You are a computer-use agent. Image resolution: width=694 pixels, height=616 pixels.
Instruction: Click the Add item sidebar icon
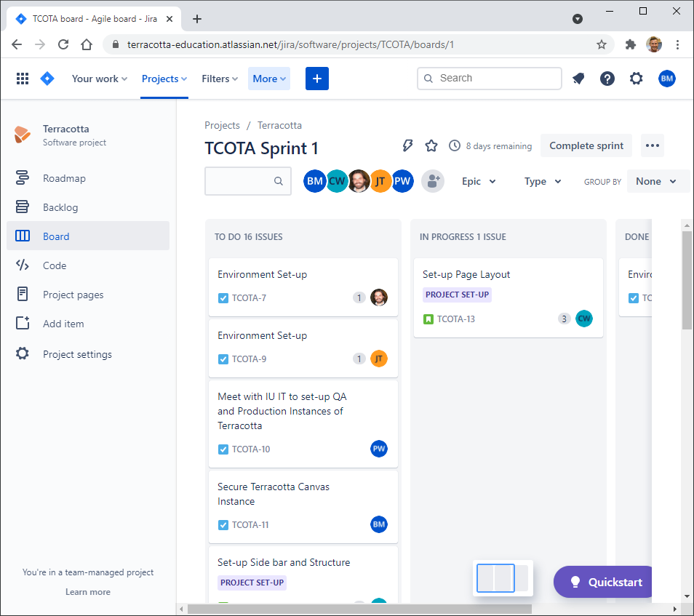coord(23,323)
